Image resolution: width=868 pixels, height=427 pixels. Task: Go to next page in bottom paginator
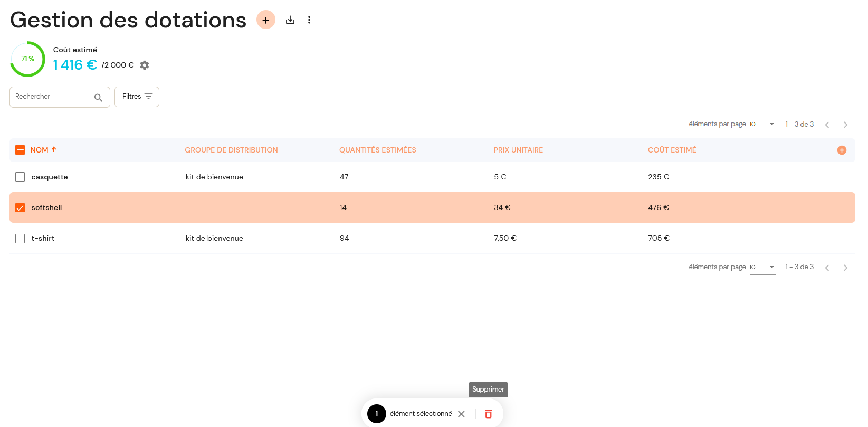click(x=845, y=268)
